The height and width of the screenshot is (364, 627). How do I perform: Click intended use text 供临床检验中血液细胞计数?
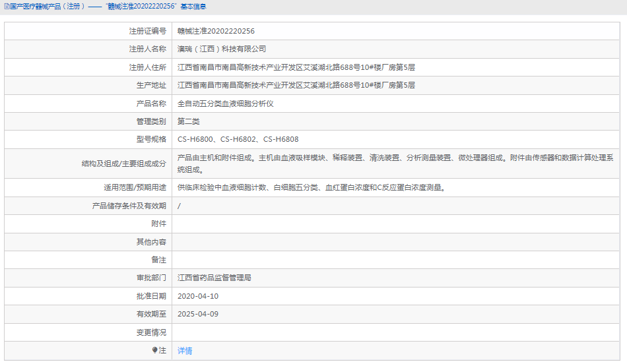point(312,187)
